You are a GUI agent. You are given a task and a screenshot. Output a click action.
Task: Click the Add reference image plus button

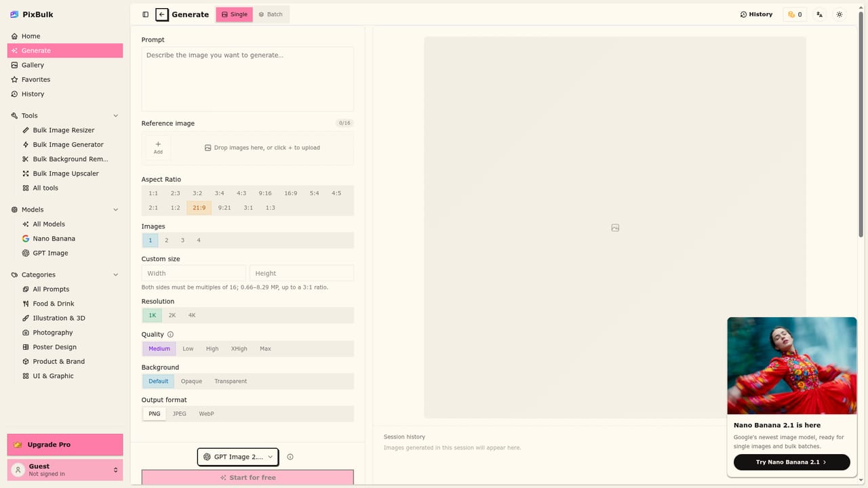pos(158,147)
